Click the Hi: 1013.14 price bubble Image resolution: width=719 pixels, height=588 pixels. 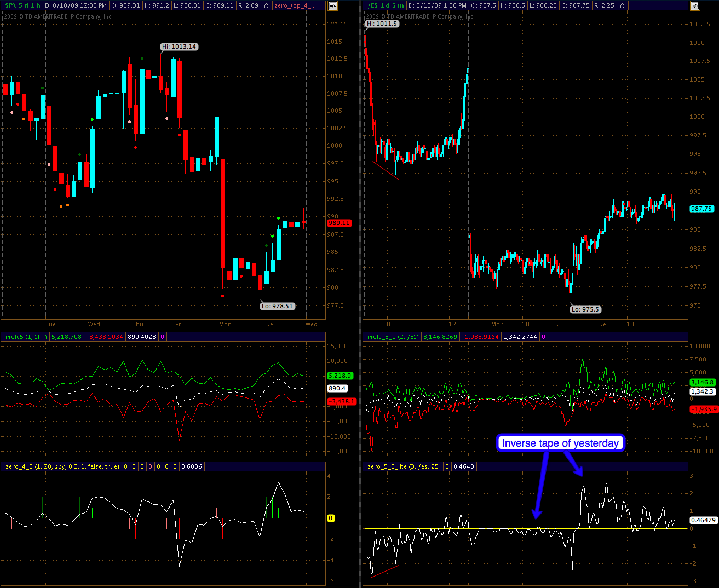179,47
